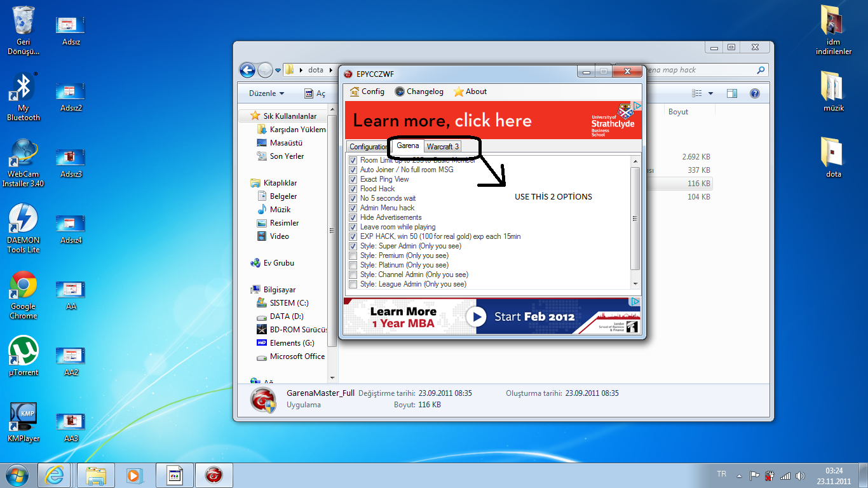This screenshot has height=488, width=868.
Task: Open Recycle Bin desktop icon
Action: pos(24,30)
